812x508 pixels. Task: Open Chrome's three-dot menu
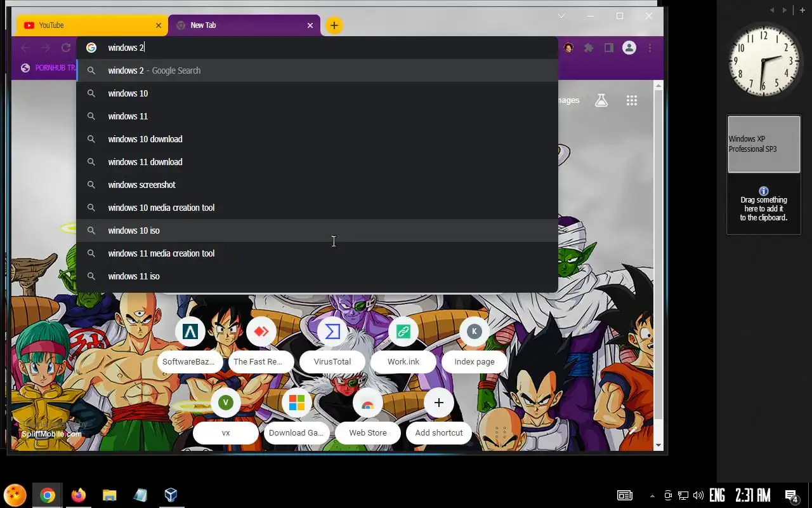[650, 48]
